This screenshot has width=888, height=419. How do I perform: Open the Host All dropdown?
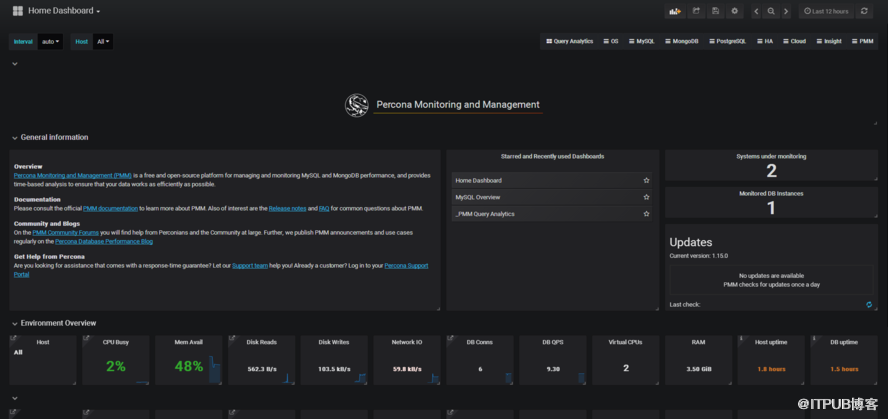(x=103, y=41)
